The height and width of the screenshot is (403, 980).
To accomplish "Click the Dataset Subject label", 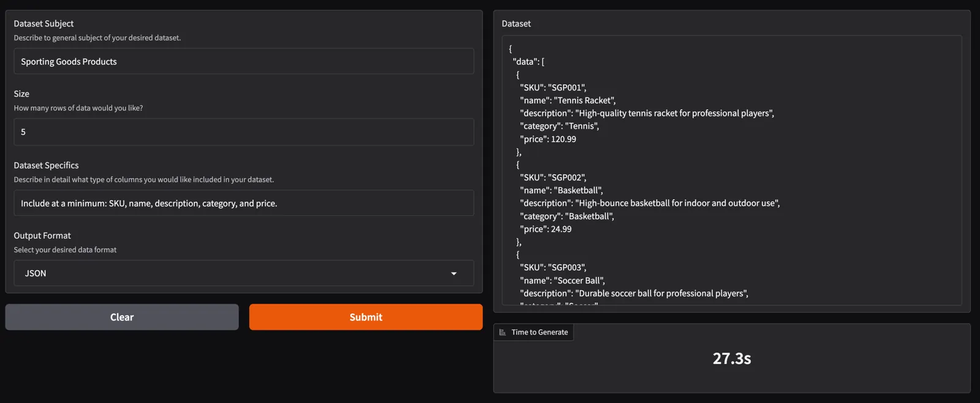I will point(43,23).
